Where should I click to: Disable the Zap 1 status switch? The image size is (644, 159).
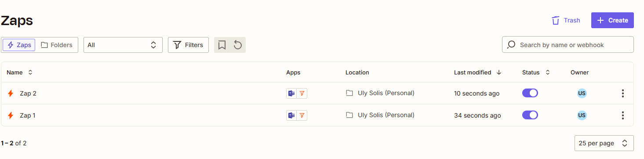tap(530, 115)
